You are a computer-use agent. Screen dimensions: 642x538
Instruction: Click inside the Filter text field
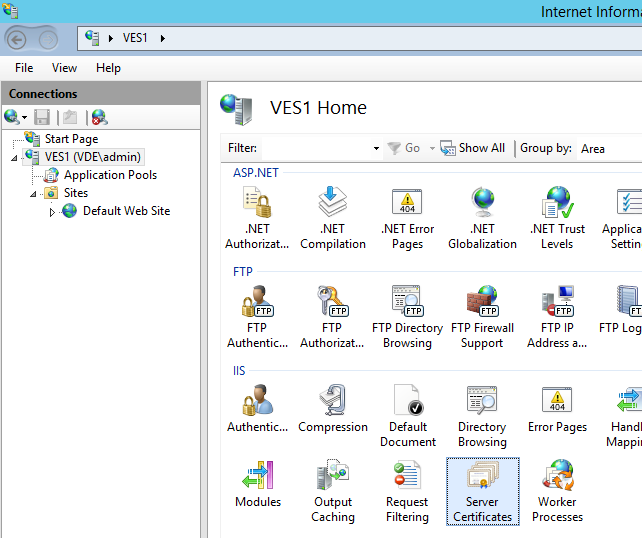(316, 148)
